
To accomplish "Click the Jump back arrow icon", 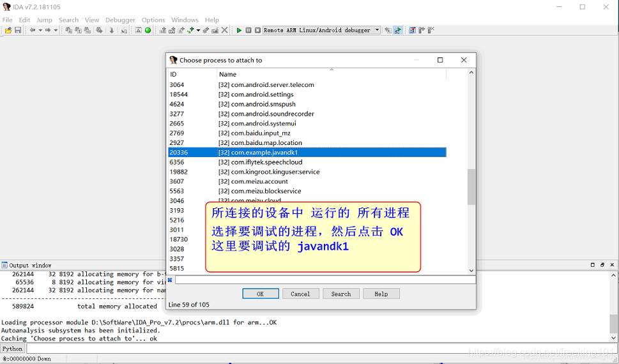I will click(33, 30).
